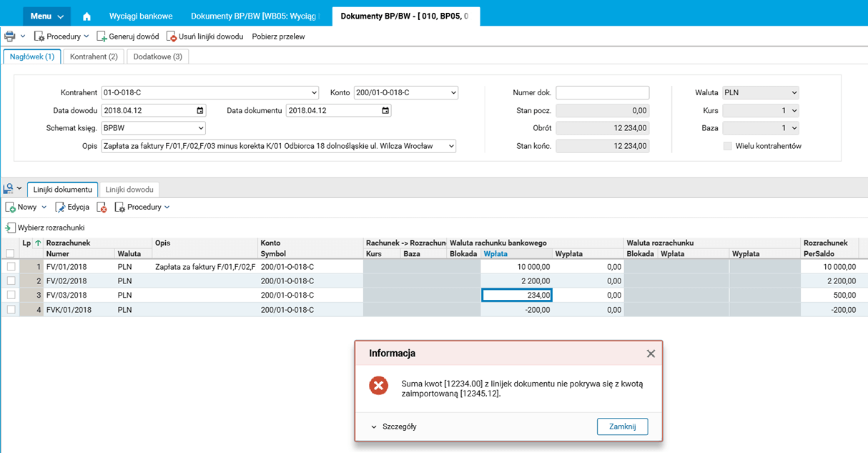Click Pobierz przelew in toolbar
This screenshot has height=453, width=868.
(278, 36)
